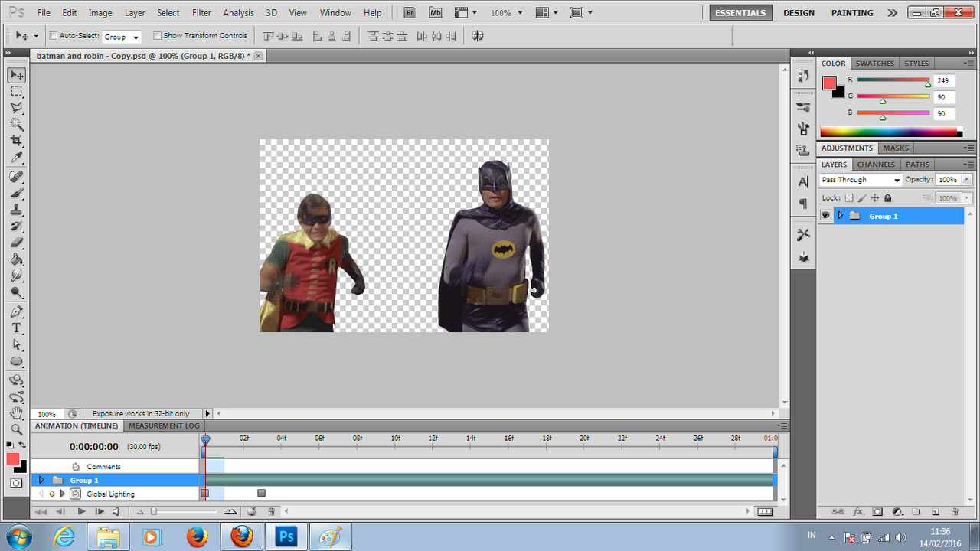Expand Group 1 in Layers panel
The image size is (980, 551).
tap(841, 216)
